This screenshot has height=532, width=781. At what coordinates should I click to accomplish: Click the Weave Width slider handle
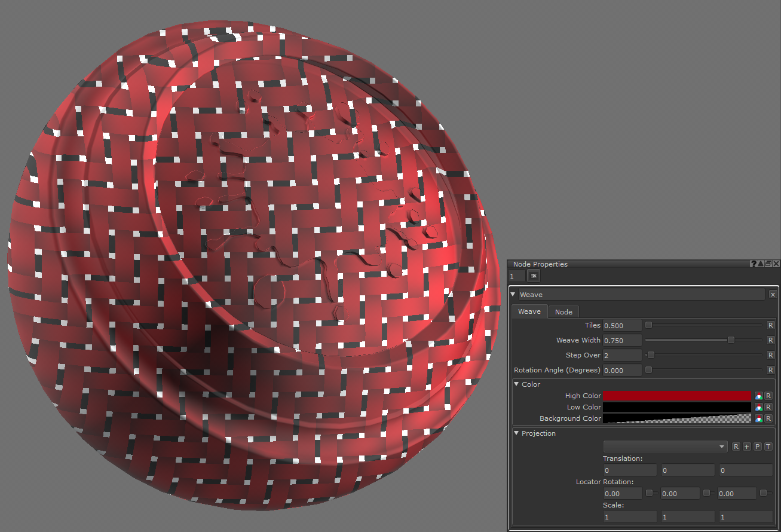pyautogui.click(x=730, y=340)
